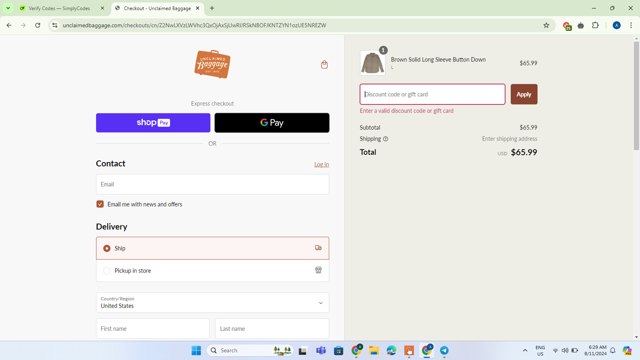
Task: Pay with Google Pay
Action: click(272, 123)
